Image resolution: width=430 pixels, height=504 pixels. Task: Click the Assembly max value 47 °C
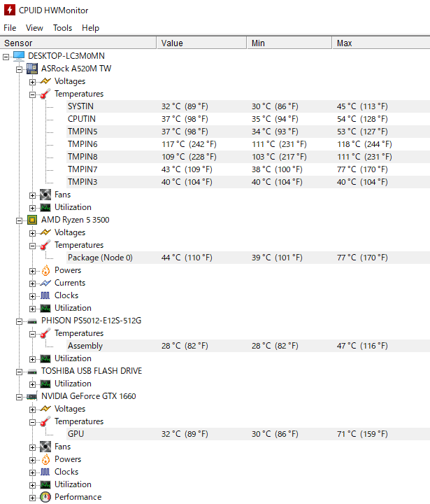(x=362, y=346)
